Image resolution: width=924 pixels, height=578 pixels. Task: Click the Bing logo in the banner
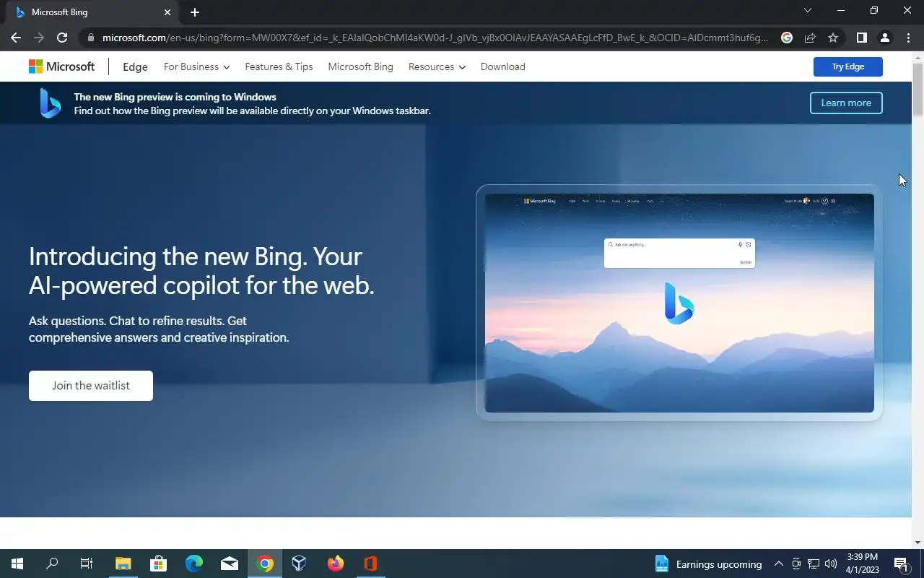pos(50,103)
